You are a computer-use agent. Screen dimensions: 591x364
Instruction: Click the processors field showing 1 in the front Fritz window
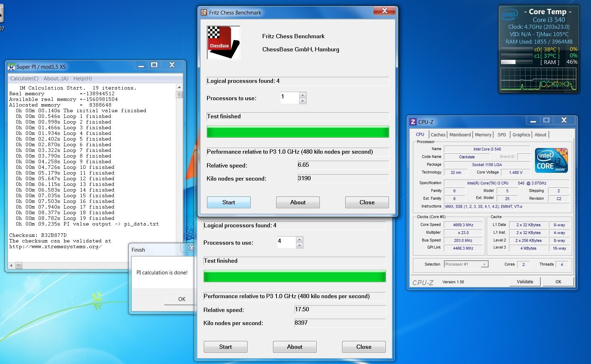[x=290, y=98]
